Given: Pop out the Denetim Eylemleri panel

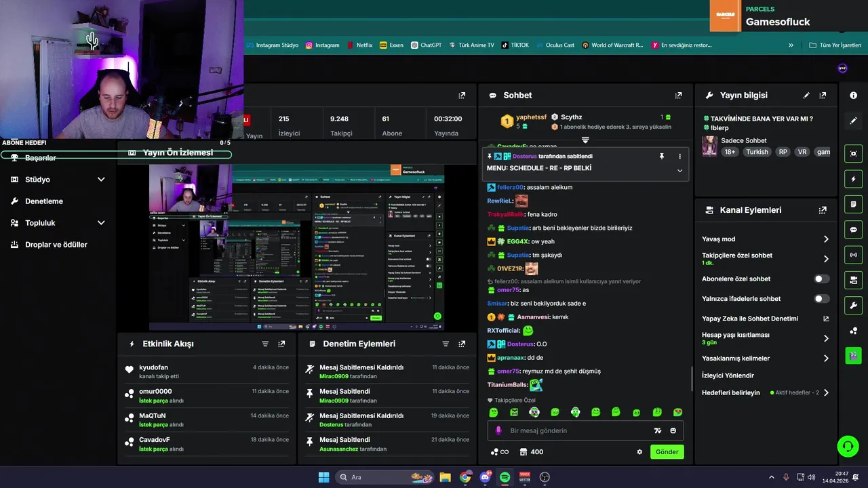Looking at the screenshot, I should (462, 344).
